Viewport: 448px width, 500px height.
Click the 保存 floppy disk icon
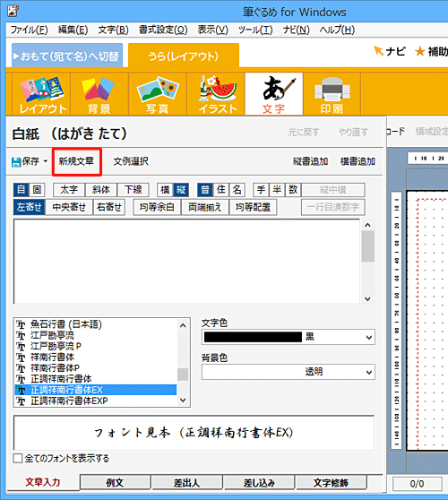[16, 161]
